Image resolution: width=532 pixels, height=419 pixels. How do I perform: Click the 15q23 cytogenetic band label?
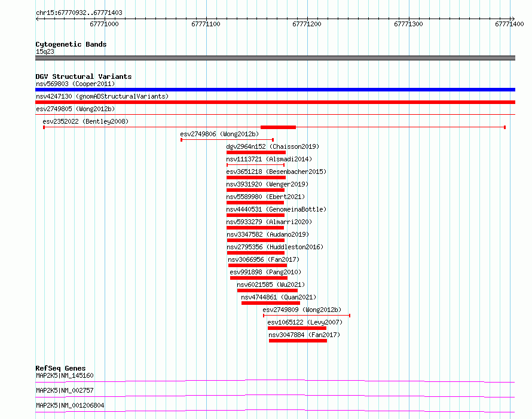[x=45, y=51]
